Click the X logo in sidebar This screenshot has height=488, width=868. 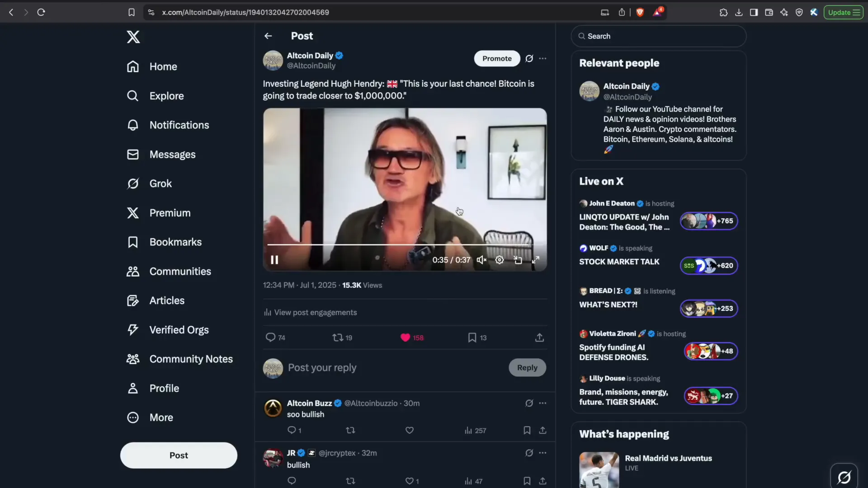coord(133,37)
